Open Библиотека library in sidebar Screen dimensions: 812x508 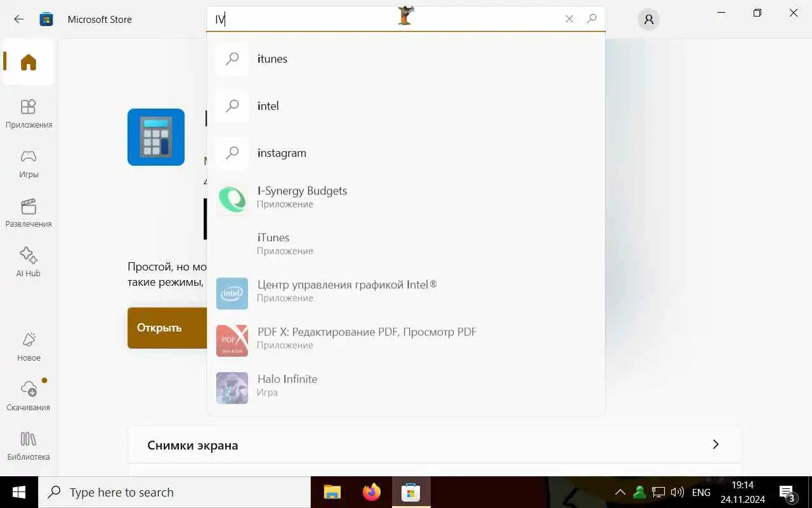(29, 446)
